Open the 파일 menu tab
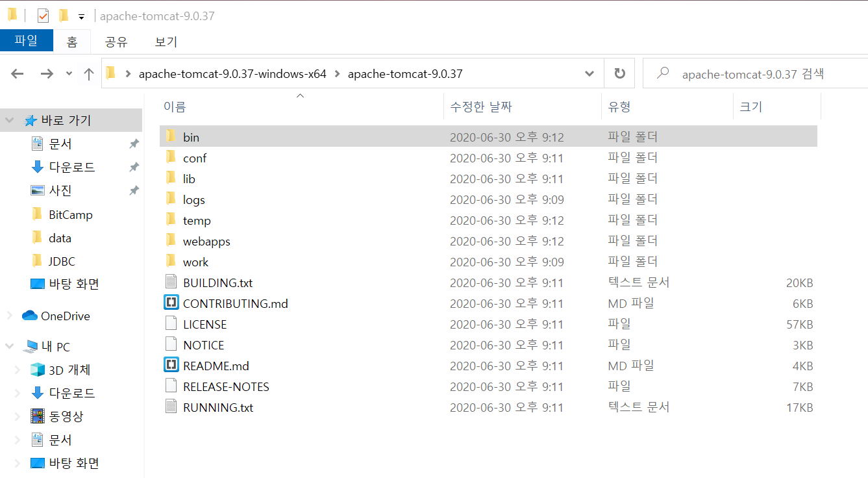This screenshot has height=478, width=868. pos(26,41)
